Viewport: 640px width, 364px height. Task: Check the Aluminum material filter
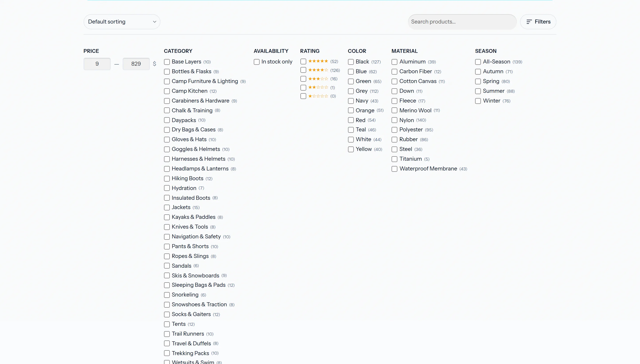click(394, 62)
